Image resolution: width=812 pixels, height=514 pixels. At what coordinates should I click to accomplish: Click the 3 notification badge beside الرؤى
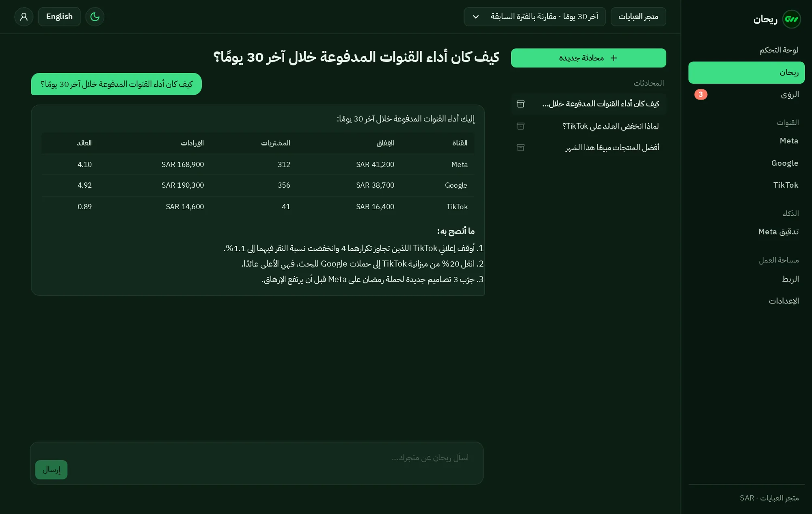coord(701,94)
